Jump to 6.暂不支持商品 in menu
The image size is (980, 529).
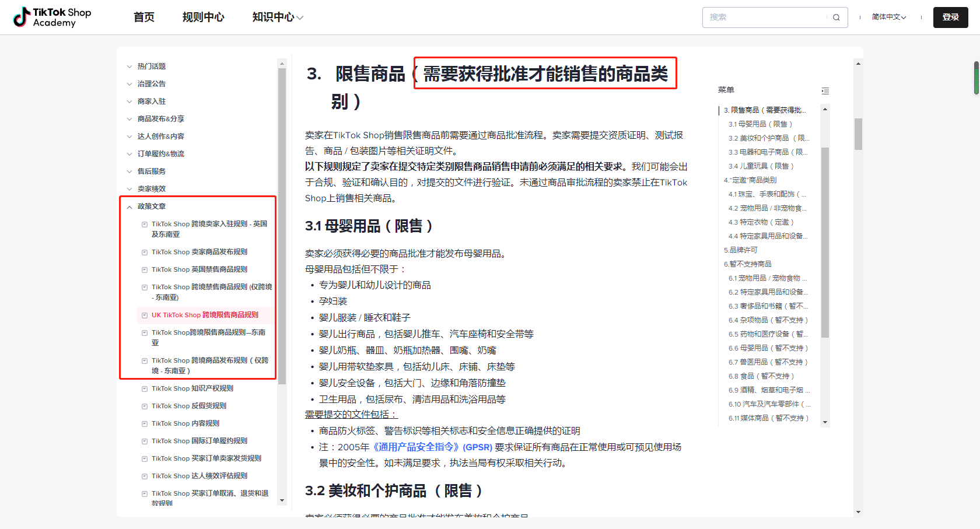[x=748, y=264]
